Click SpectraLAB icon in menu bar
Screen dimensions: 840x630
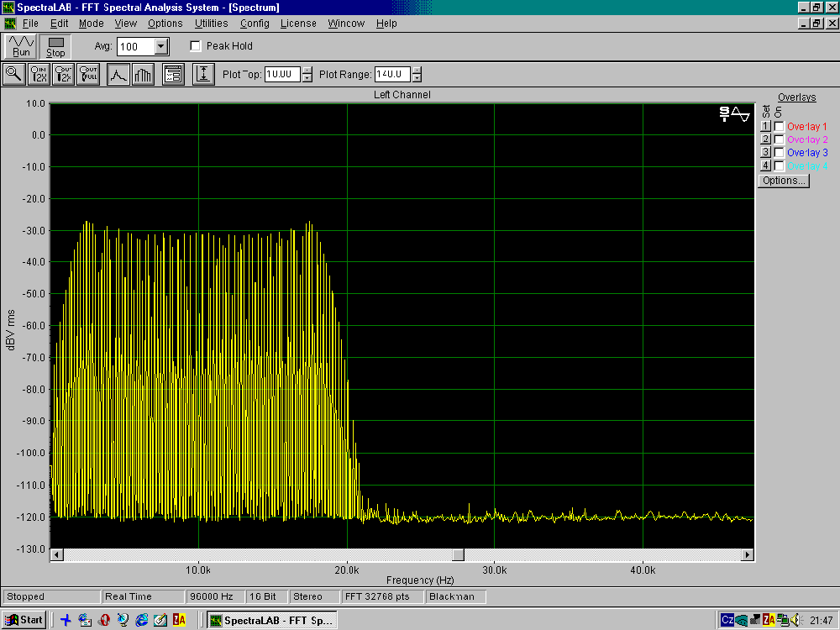pos(9,24)
